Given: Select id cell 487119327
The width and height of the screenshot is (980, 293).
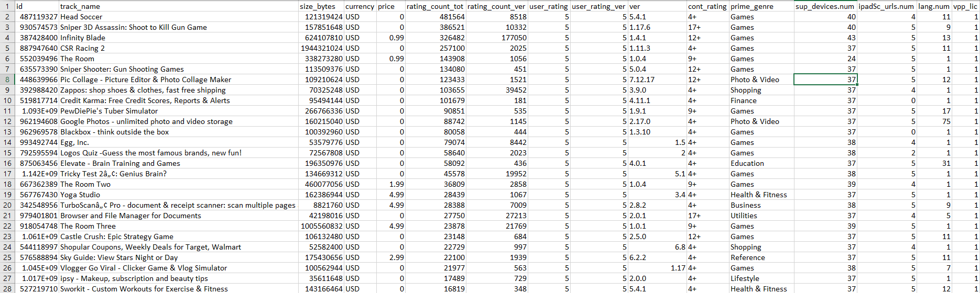Looking at the screenshot, I should 37,17.
